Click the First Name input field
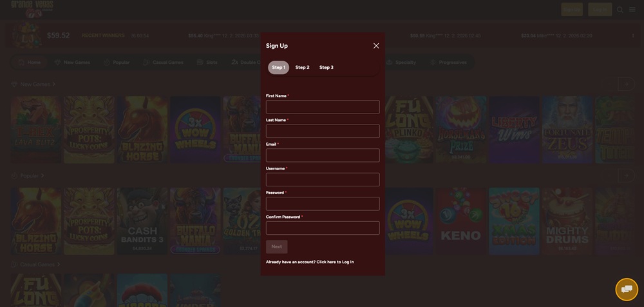The image size is (644, 307). pyautogui.click(x=323, y=107)
